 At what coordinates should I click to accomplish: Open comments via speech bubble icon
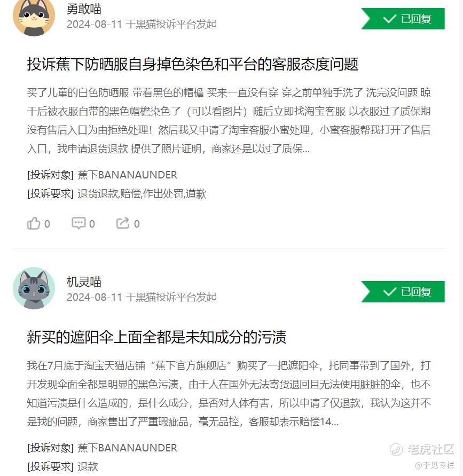coord(79,223)
